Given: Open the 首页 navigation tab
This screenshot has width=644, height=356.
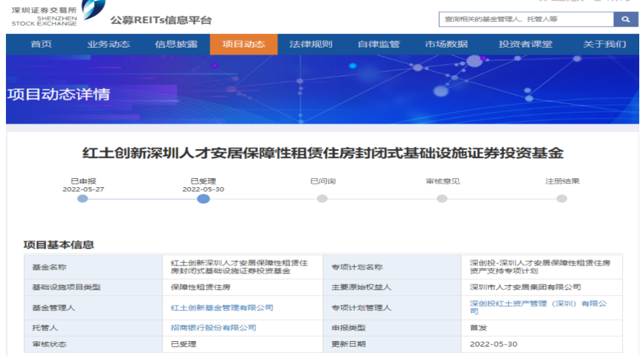Looking at the screenshot, I should click(x=41, y=44).
